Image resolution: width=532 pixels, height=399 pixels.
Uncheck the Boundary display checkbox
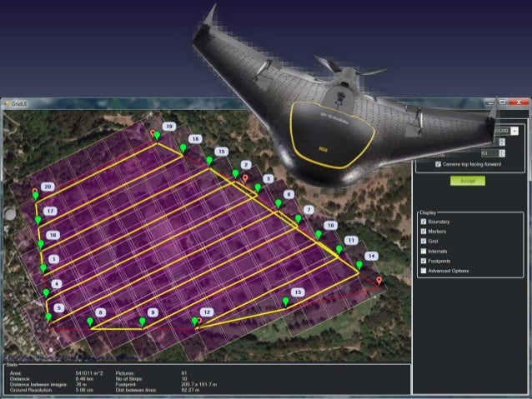coord(424,222)
